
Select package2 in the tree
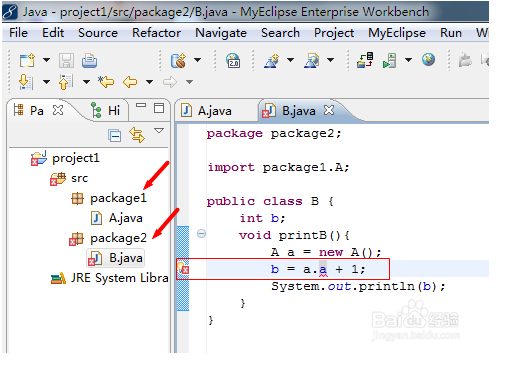tap(108, 238)
